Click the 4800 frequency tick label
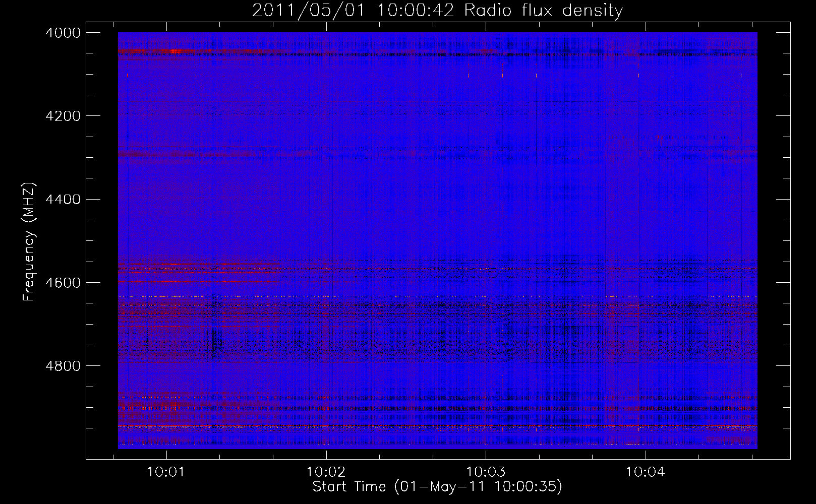This screenshot has width=816, height=504. [x=63, y=366]
